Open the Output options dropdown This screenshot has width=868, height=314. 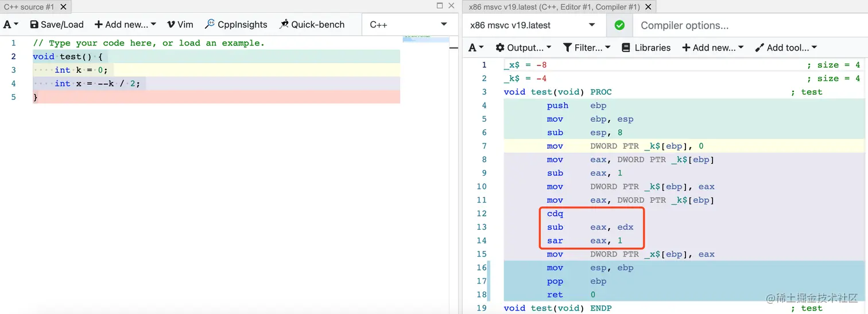[523, 48]
